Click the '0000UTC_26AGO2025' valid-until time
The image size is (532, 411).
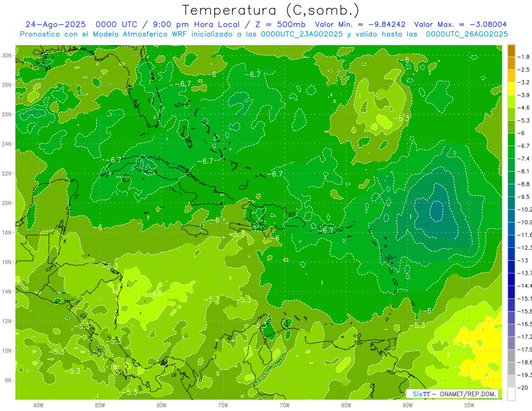(467, 34)
